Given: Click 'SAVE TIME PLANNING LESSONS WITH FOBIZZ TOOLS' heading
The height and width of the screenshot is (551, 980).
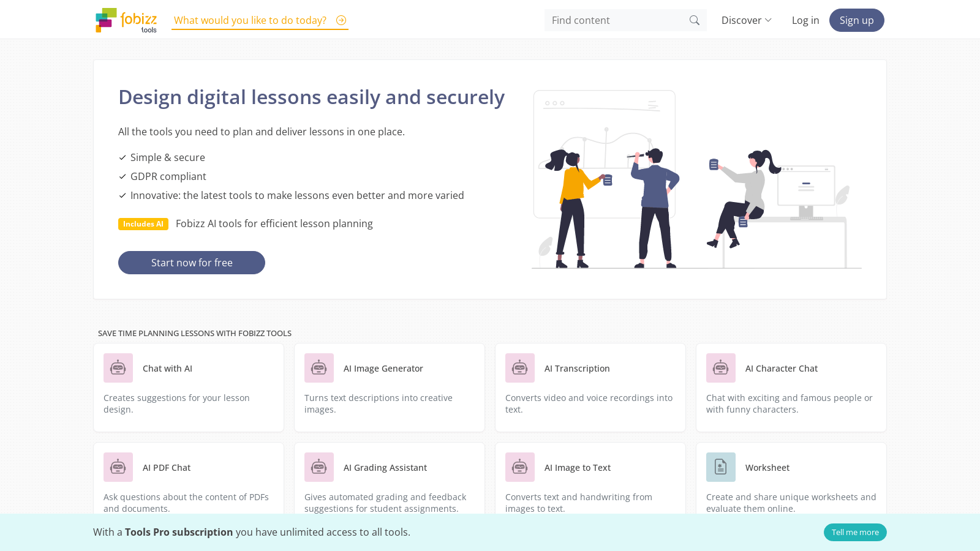Looking at the screenshot, I should click(195, 334).
